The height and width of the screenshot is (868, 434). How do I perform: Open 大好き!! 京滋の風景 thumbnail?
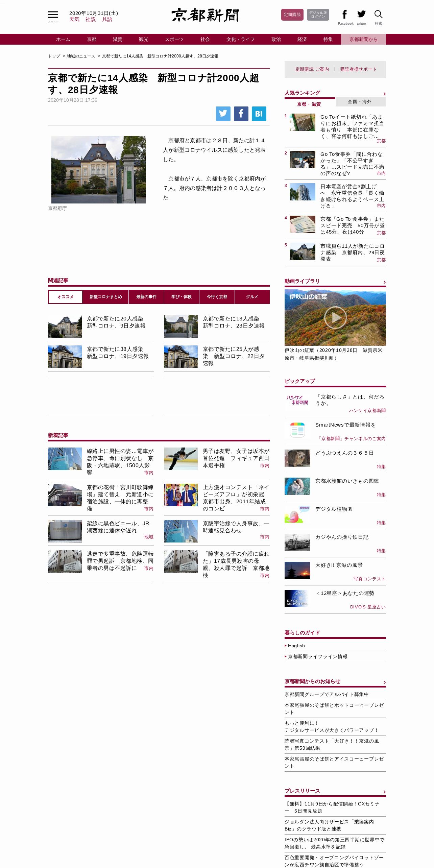(x=297, y=570)
